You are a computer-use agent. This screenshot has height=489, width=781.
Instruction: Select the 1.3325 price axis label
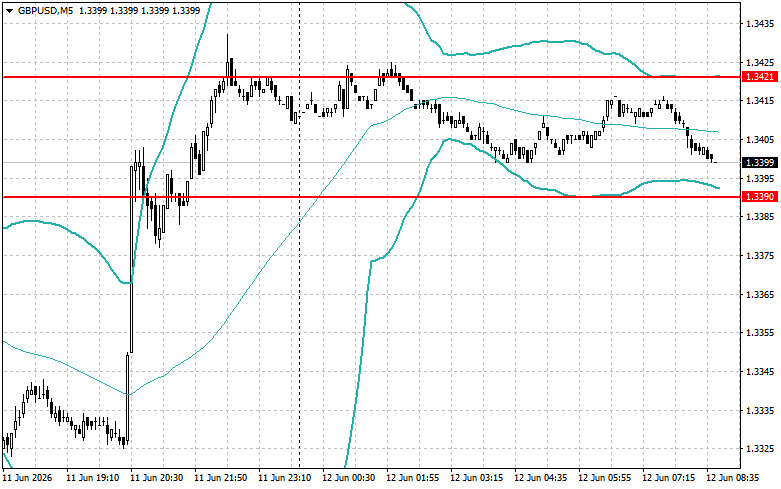[760, 449]
